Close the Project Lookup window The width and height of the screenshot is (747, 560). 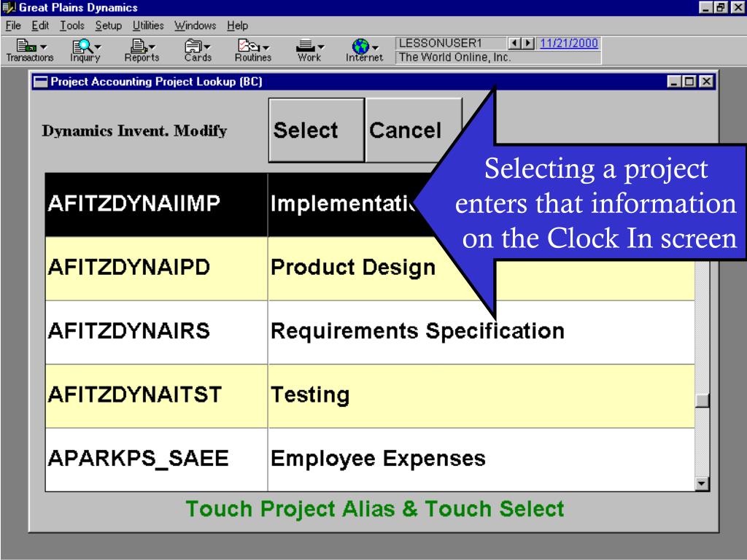pos(706,82)
